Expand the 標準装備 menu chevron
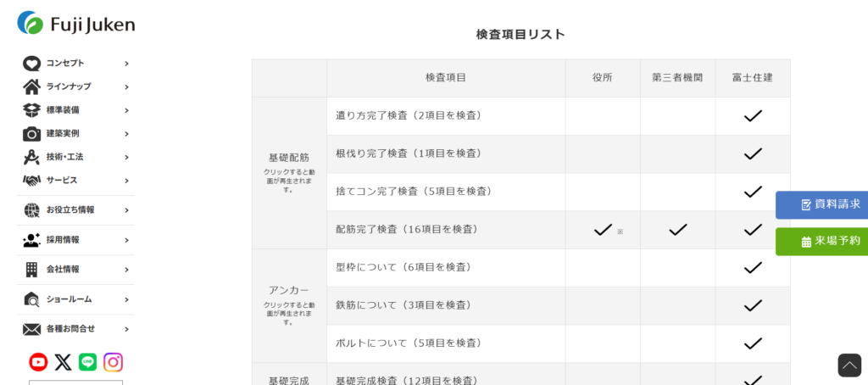Image resolution: width=868 pixels, height=385 pixels. click(x=126, y=110)
